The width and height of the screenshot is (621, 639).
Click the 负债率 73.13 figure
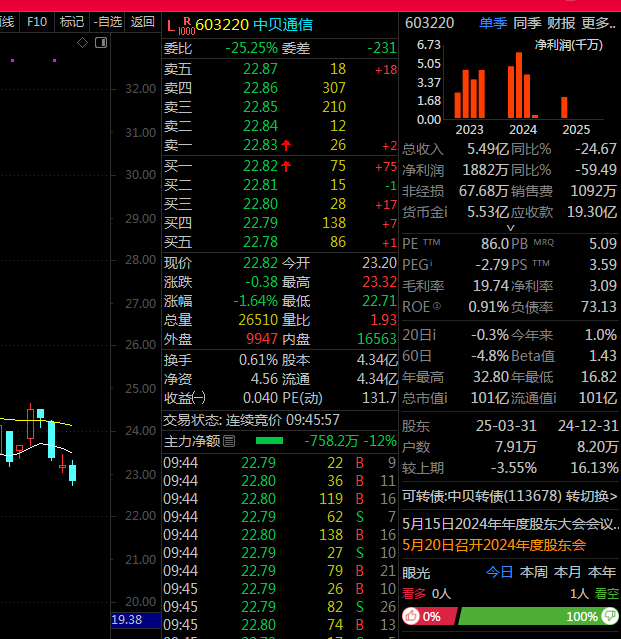tap(599, 306)
